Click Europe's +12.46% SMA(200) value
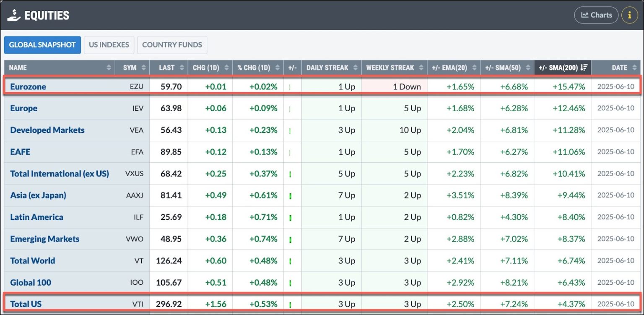The image size is (644, 315). (568, 108)
